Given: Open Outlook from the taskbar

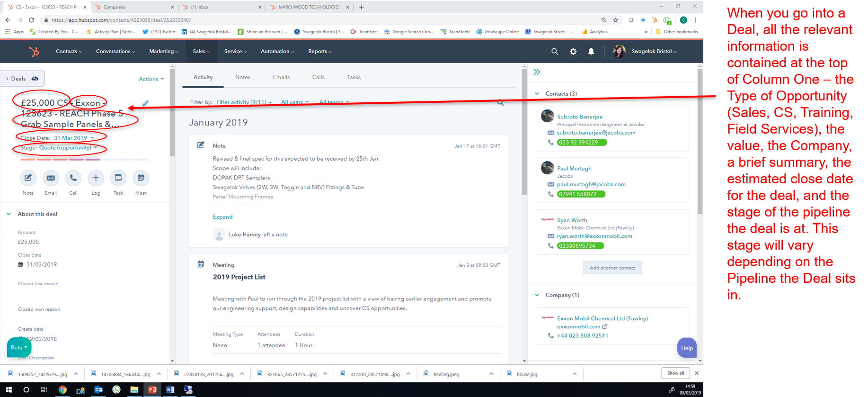Looking at the screenshot, I should [x=98, y=389].
